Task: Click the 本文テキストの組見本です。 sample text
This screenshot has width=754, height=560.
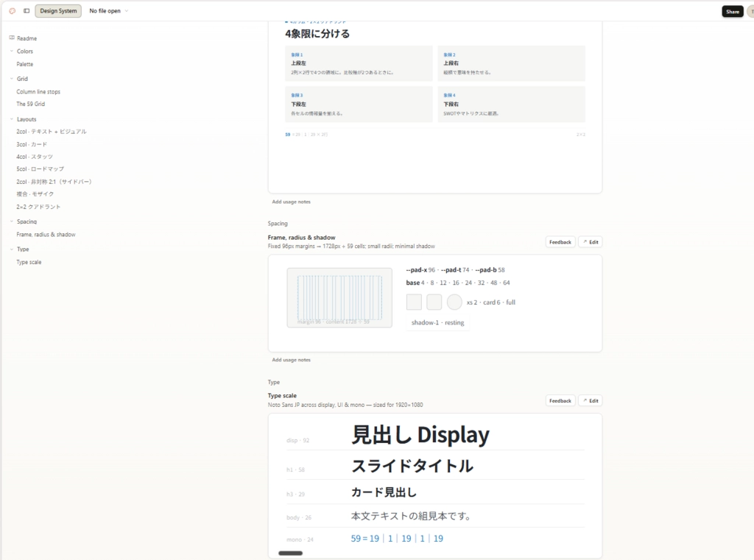Action: click(x=411, y=517)
